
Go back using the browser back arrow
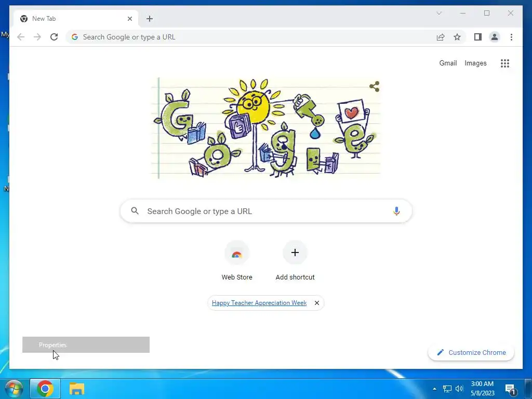point(21,37)
